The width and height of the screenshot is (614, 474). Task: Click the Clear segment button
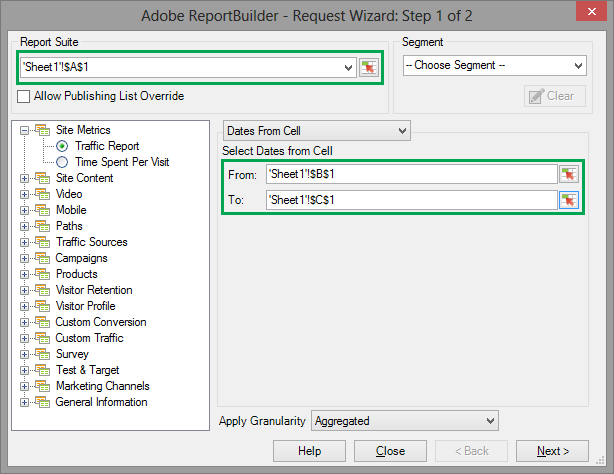(555, 96)
